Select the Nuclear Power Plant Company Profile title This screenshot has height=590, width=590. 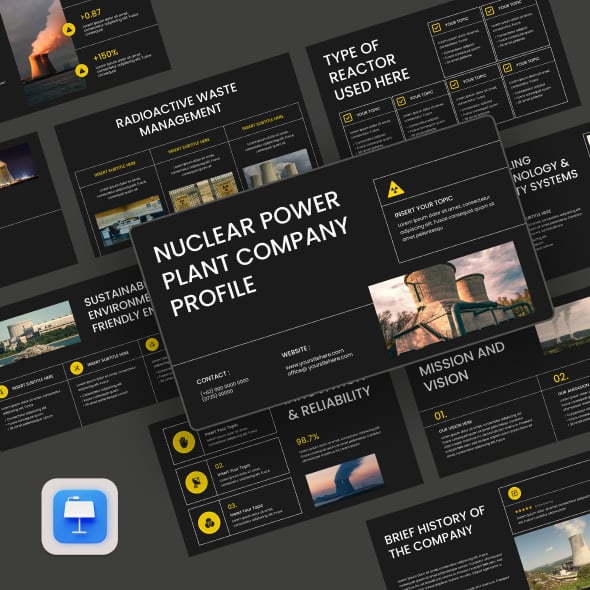pyautogui.click(x=251, y=253)
